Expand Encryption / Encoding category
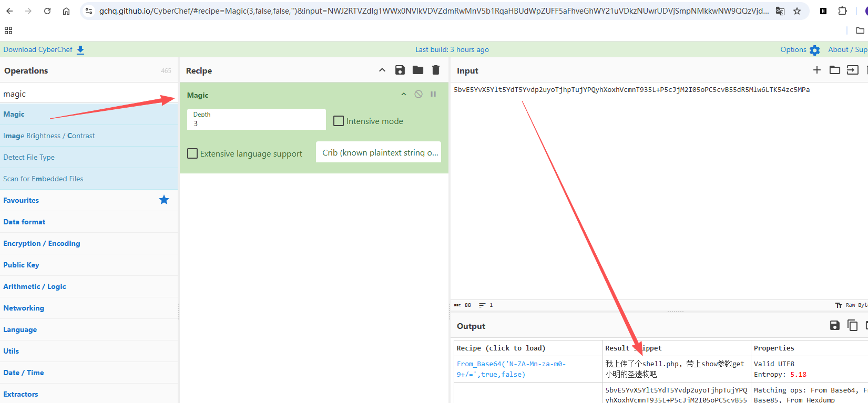 point(89,243)
